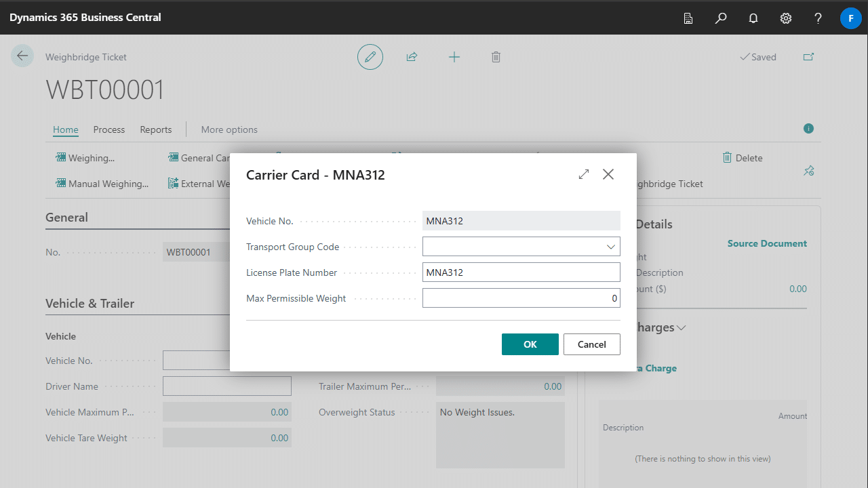
Task: Open the Reports tab
Action: tap(156, 129)
